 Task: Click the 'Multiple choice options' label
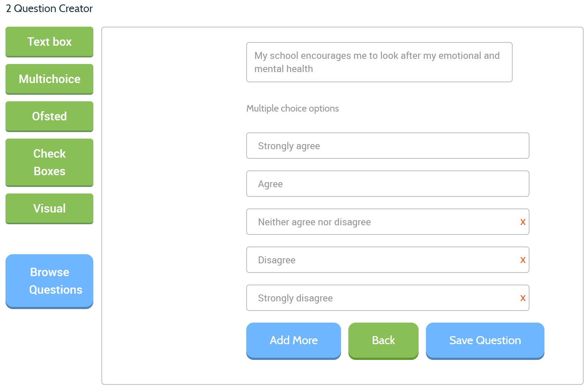pyautogui.click(x=293, y=109)
